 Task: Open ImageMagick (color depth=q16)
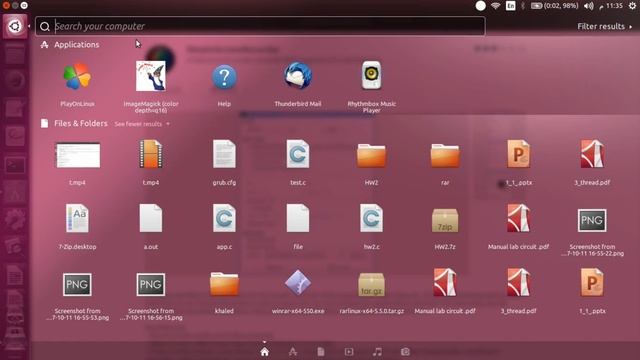pyautogui.click(x=151, y=76)
